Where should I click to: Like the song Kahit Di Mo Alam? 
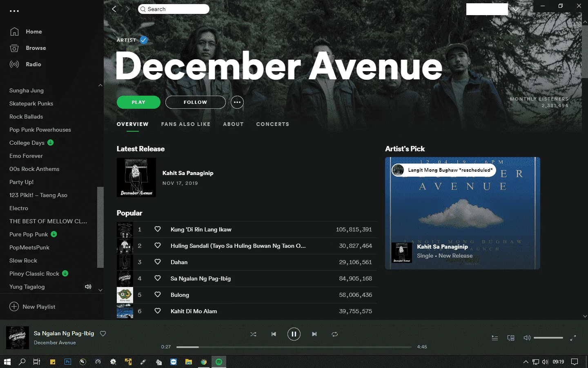click(158, 311)
